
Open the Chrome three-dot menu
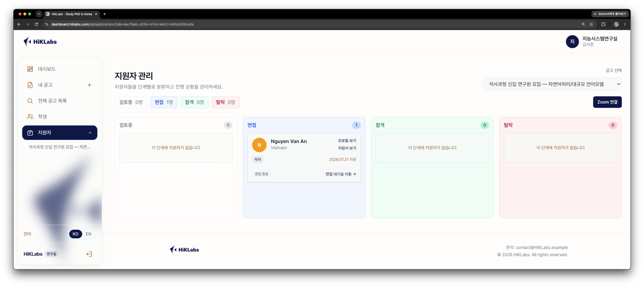pyautogui.click(x=625, y=24)
